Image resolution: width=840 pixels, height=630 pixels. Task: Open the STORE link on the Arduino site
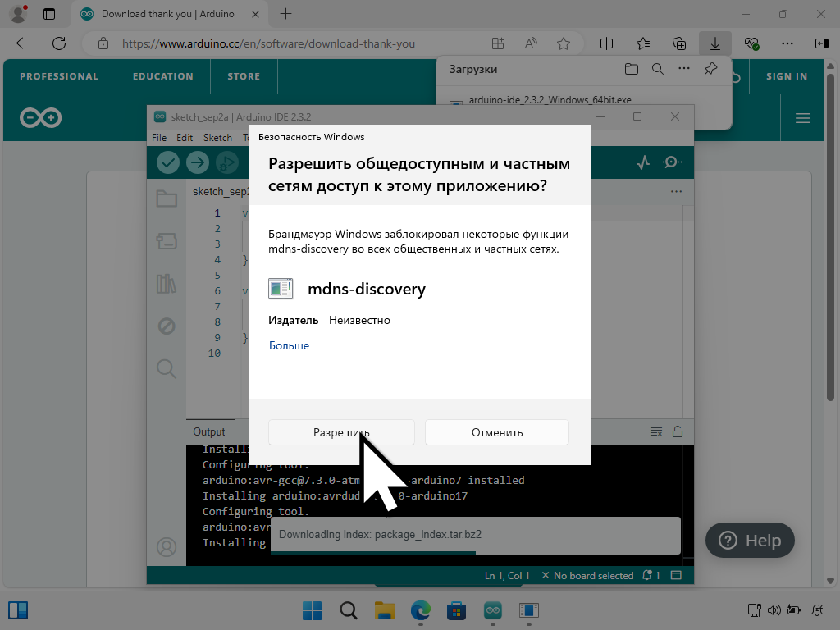click(x=244, y=76)
